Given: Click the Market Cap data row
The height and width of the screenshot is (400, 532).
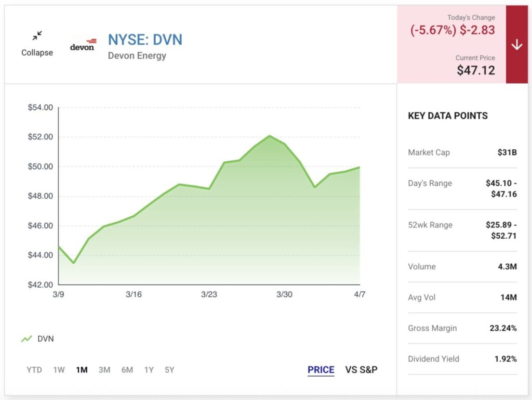Looking at the screenshot, I should point(462,152).
